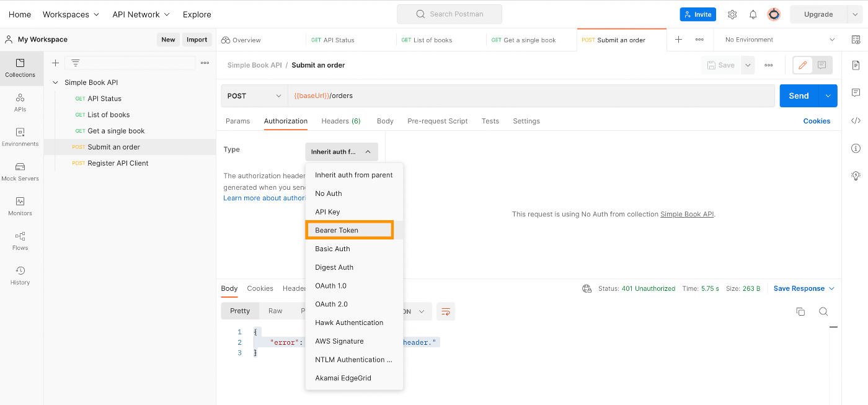The image size is (868, 405).
Task: Select No Auth option
Action: (x=354, y=194)
